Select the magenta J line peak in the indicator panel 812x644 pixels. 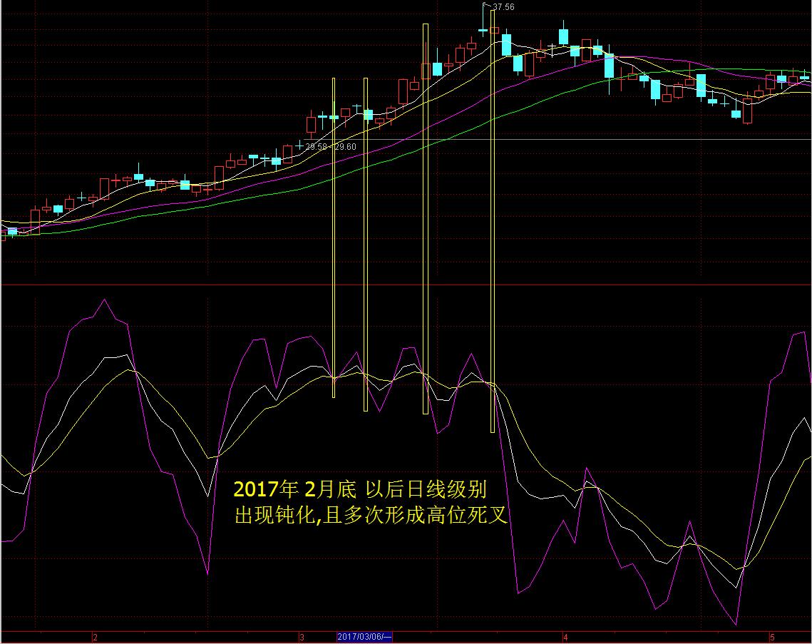[105, 301]
